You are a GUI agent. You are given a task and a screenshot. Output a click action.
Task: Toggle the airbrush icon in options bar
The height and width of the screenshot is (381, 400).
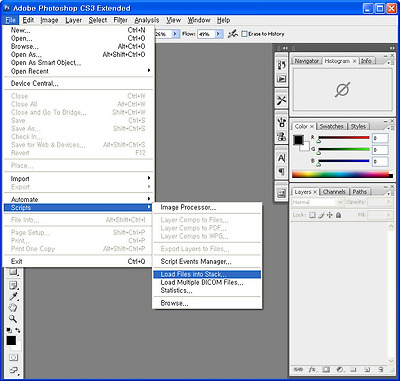click(x=233, y=34)
